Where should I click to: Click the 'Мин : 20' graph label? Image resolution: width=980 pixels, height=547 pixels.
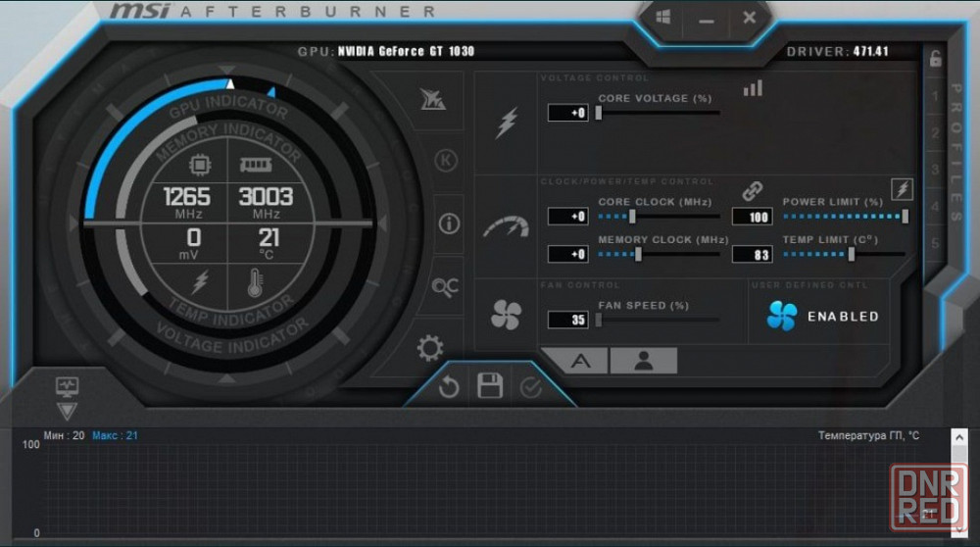pyautogui.click(x=64, y=435)
